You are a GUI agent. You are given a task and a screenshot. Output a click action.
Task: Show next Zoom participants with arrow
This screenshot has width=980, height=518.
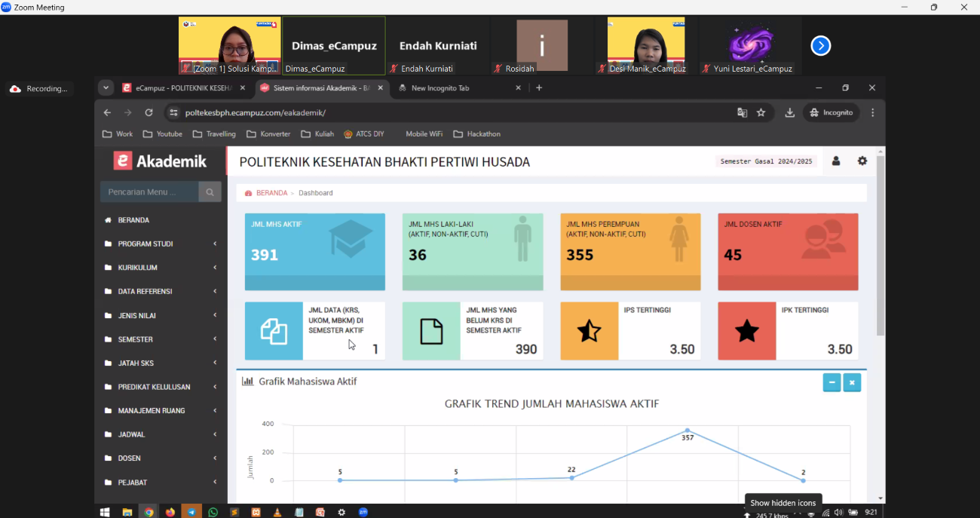click(x=820, y=46)
